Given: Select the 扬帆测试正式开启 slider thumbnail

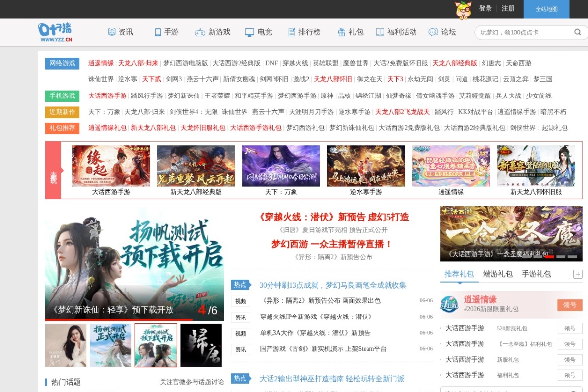Looking at the screenshot, I should (x=111, y=345).
